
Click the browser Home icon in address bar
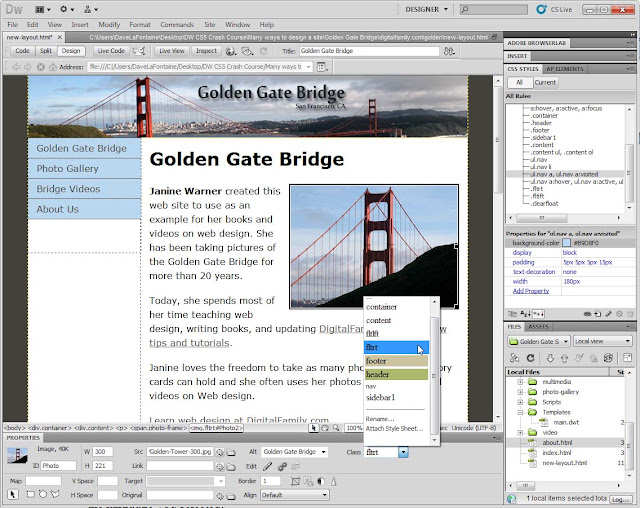pyautogui.click(x=53, y=67)
